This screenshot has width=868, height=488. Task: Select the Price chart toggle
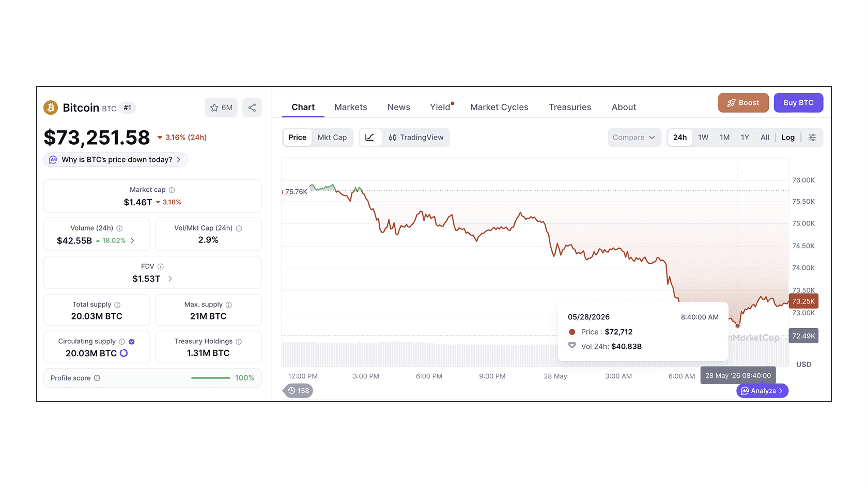click(298, 138)
